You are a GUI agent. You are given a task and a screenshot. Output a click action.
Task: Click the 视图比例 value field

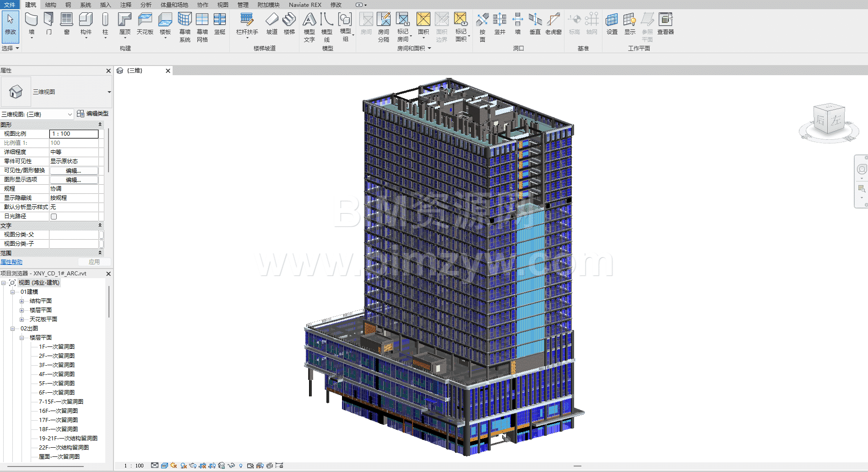(x=74, y=134)
